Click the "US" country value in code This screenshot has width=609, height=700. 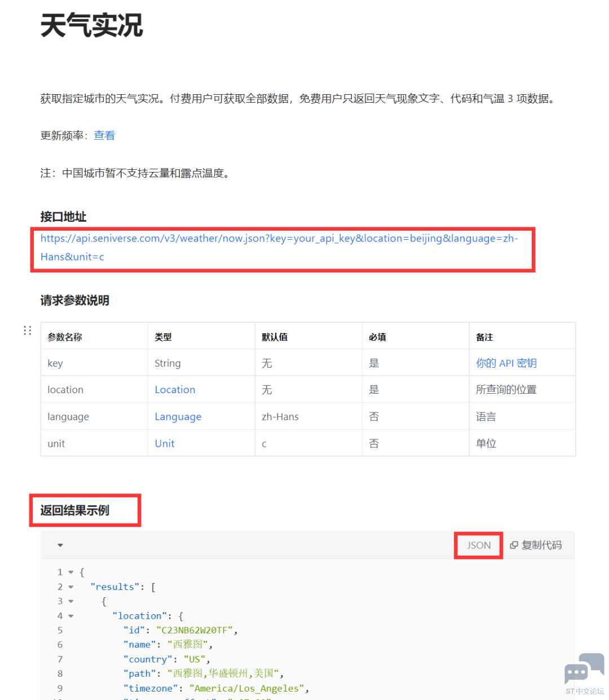pyautogui.click(x=195, y=659)
